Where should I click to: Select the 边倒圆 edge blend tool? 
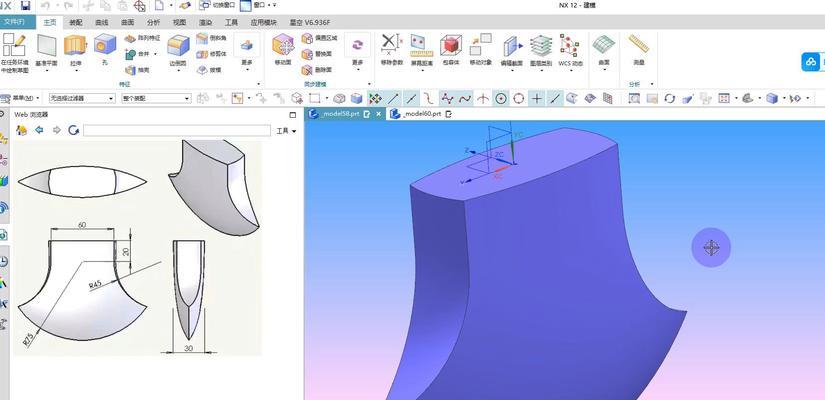(178, 49)
